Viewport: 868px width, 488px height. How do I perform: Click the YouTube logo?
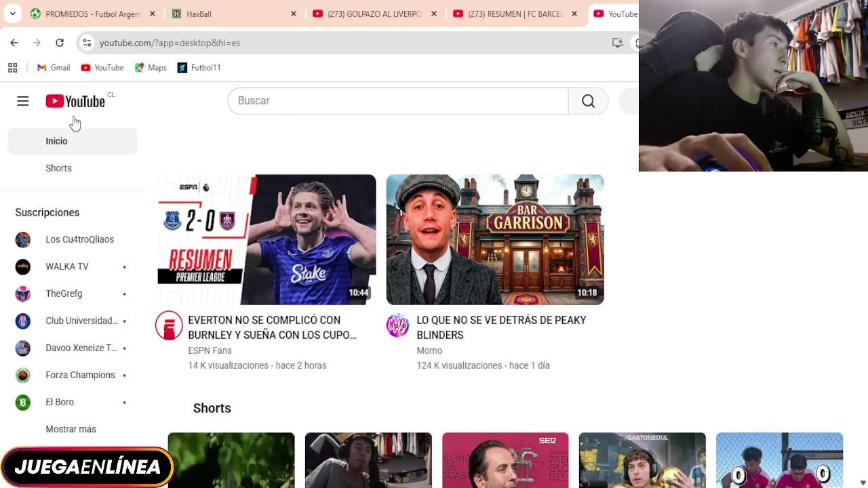click(75, 101)
